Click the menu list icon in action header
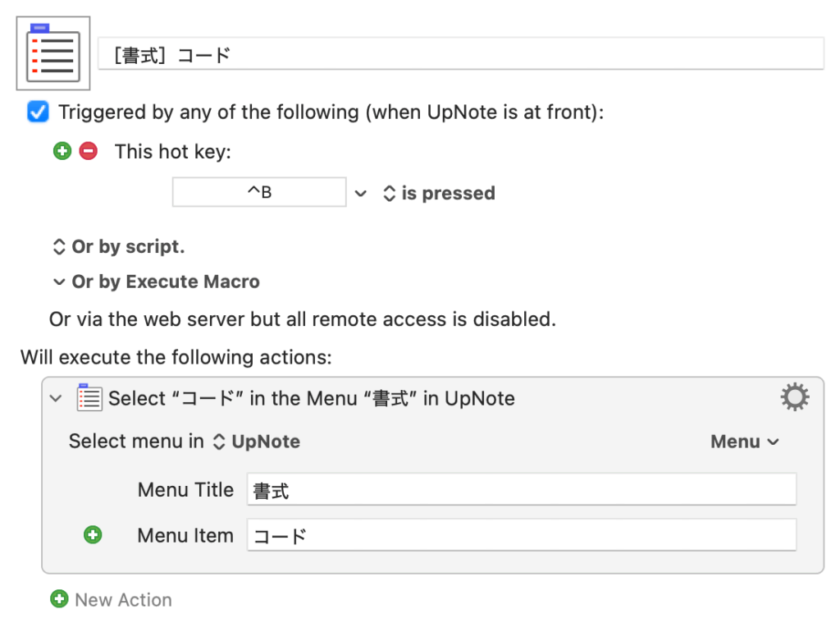Screen dimensions: 840x623 (89, 398)
